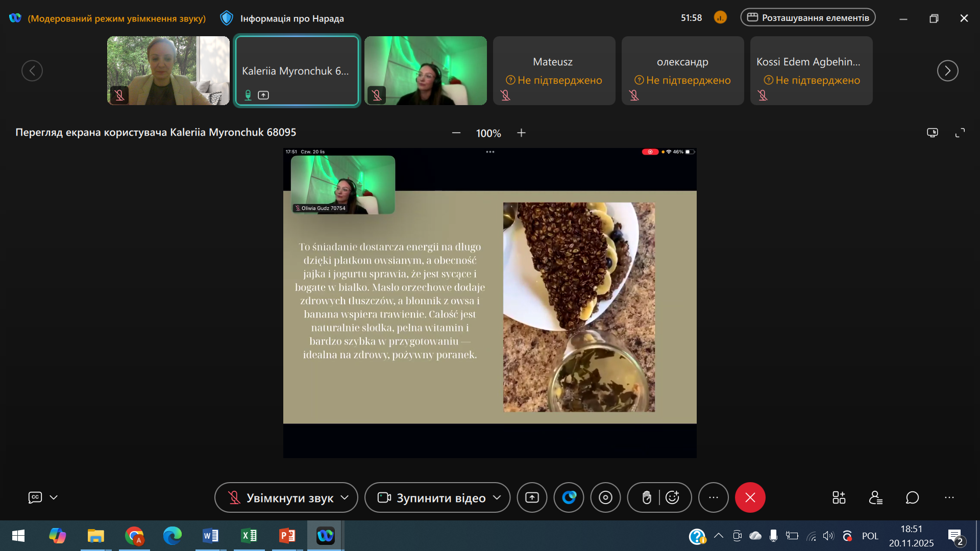The width and height of the screenshot is (980, 551).
Task: Open the apps grid icon
Action: click(839, 497)
